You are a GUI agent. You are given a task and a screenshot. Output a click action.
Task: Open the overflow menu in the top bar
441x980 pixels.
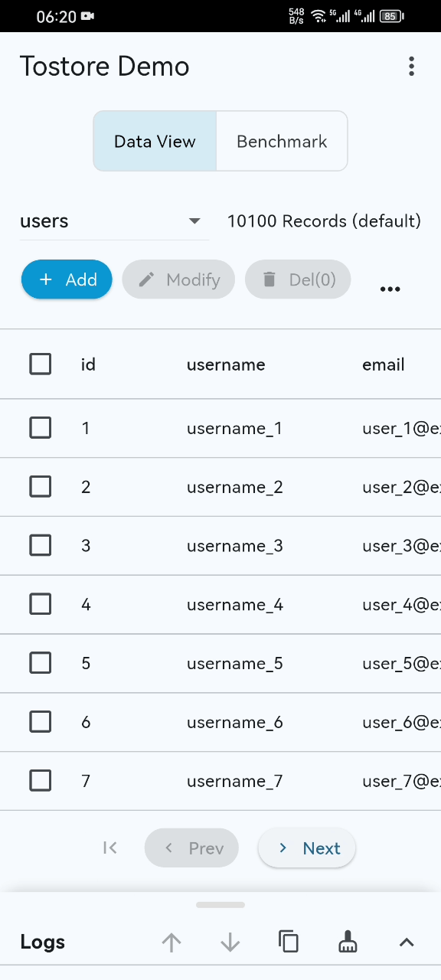pyautogui.click(x=411, y=66)
